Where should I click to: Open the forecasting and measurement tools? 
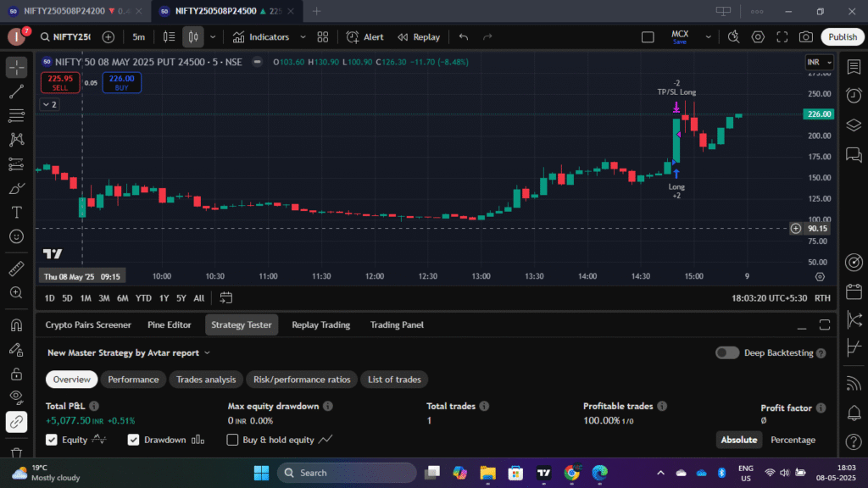[17, 164]
